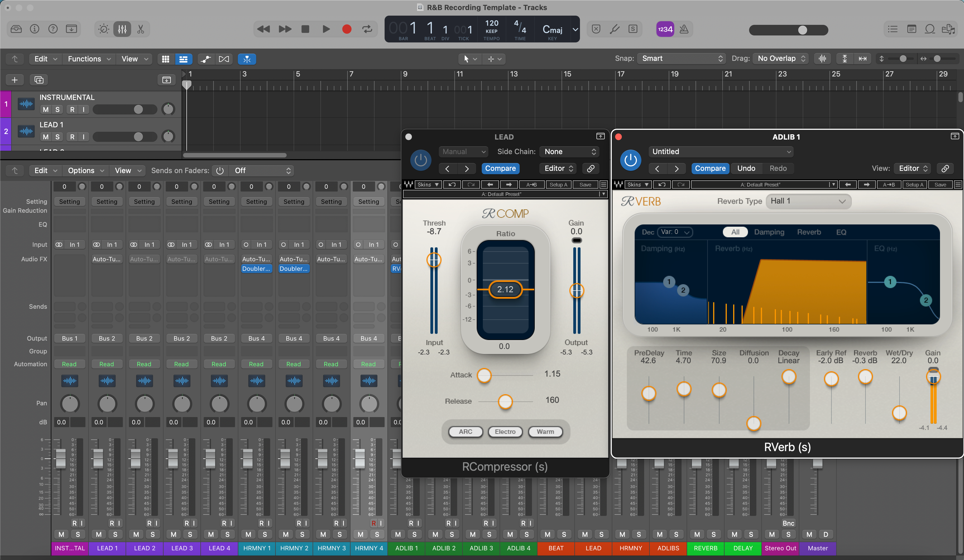
Task: Solo the LEAD 1 mixer channel
Action: [x=115, y=534]
